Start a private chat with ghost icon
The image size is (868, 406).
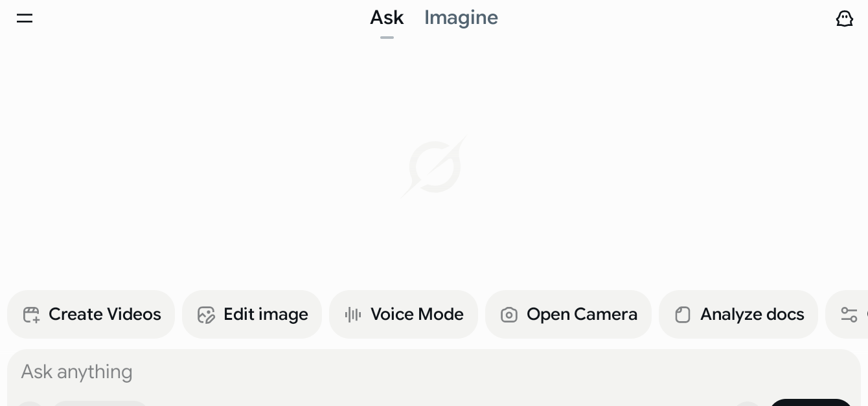pyautogui.click(x=845, y=18)
